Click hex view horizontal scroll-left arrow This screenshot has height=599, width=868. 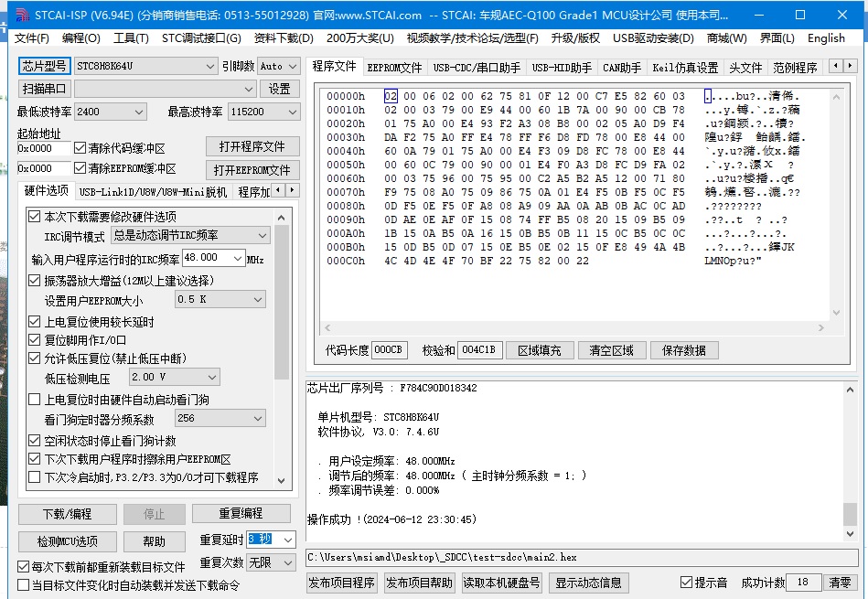[x=327, y=327]
